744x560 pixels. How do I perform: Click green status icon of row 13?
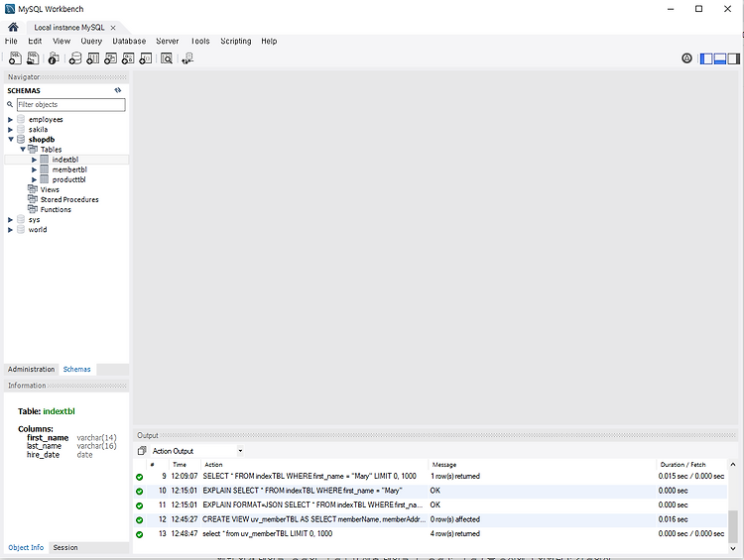coord(139,534)
